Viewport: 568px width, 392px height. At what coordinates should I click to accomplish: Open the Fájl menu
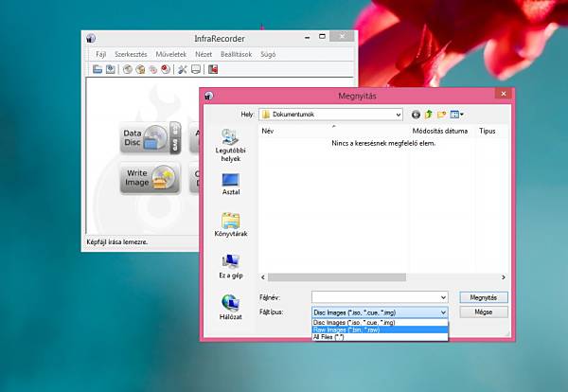[100, 54]
